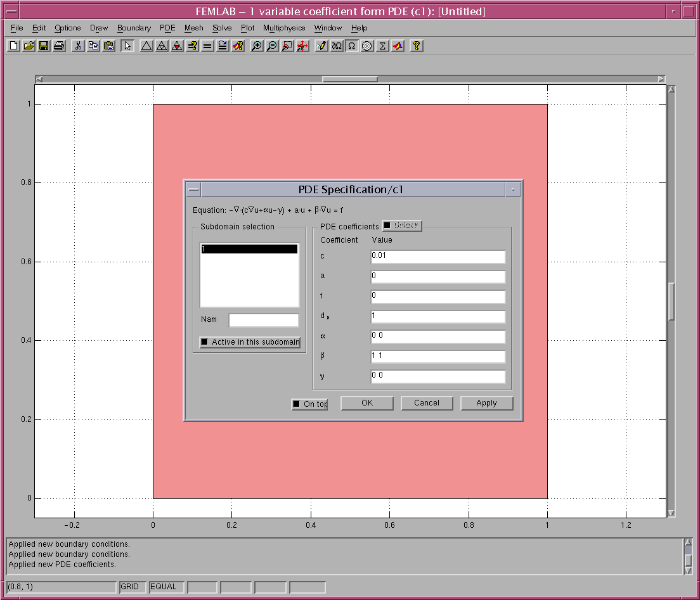This screenshot has height=600, width=700.
Task: Click Apply in PDE Specification dialog
Action: pos(486,403)
